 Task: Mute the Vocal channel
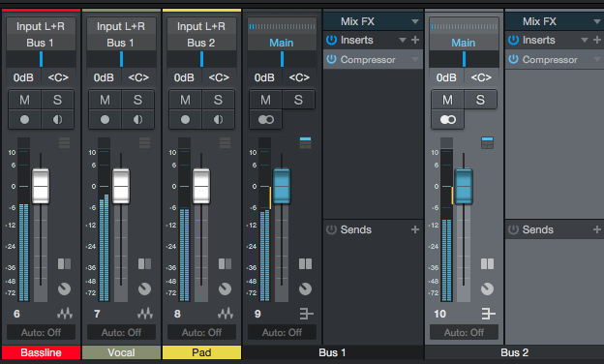(x=105, y=100)
